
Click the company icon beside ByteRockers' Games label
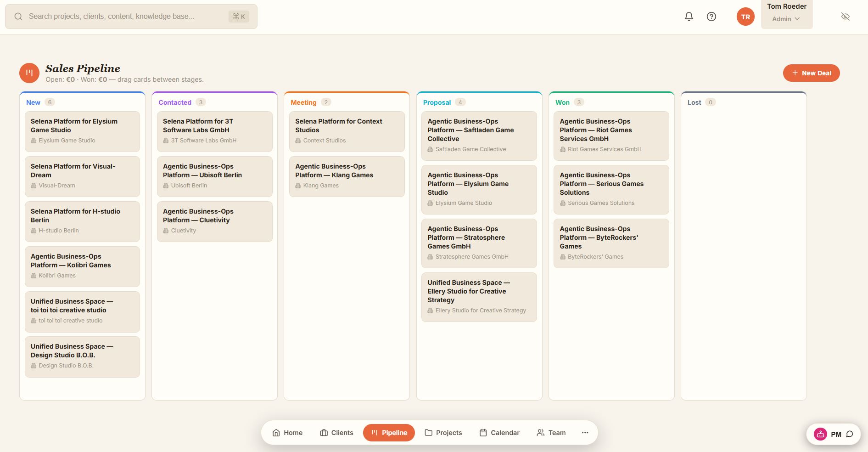coord(562,257)
